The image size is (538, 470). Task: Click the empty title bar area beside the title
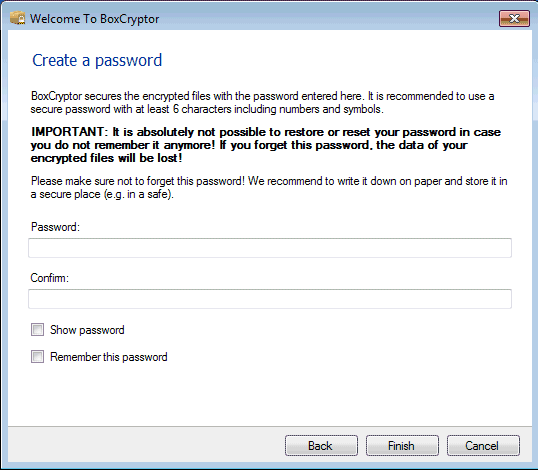coord(326,18)
